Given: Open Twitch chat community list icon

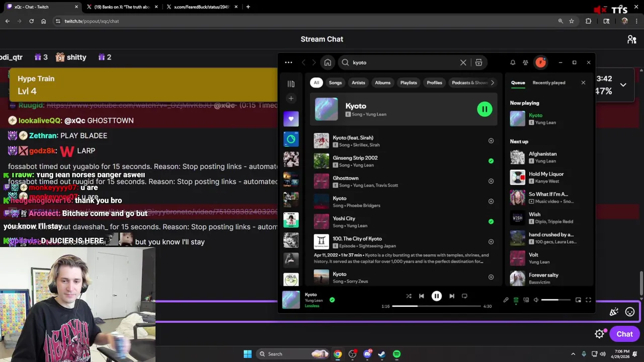Looking at the screenshot, I should pyautogui.click(x=632, y=39).
